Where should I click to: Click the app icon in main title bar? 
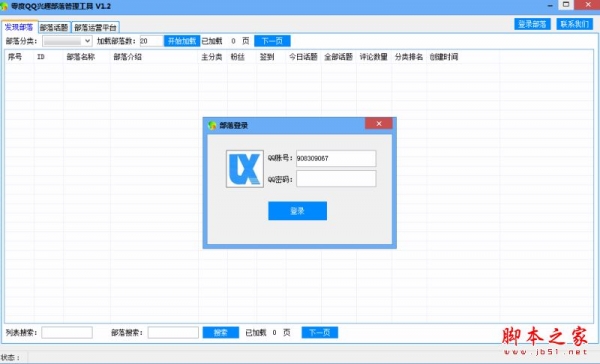5,7
